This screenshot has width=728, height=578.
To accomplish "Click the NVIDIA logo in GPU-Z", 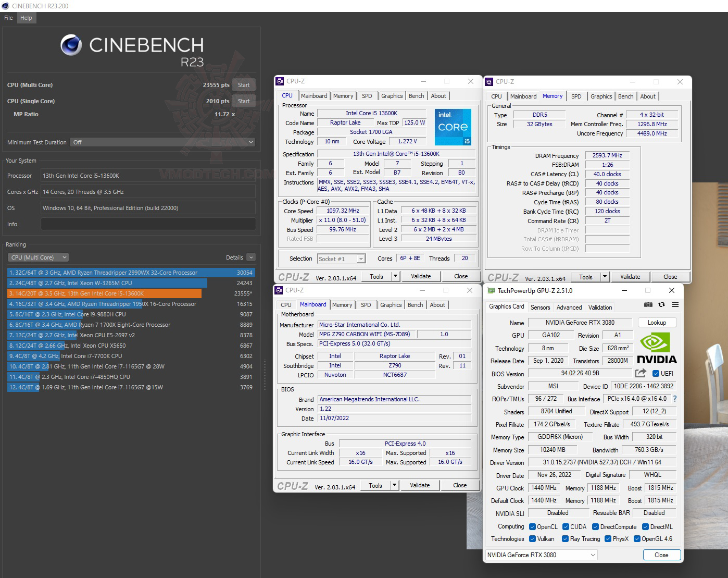I will click(x=657, y=348).
